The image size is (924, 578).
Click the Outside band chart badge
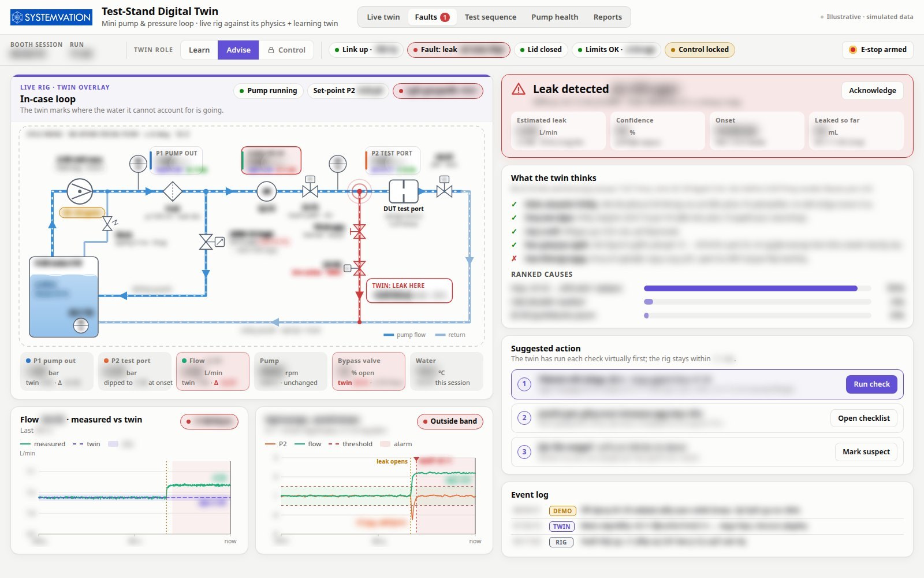tap(450, 421)
